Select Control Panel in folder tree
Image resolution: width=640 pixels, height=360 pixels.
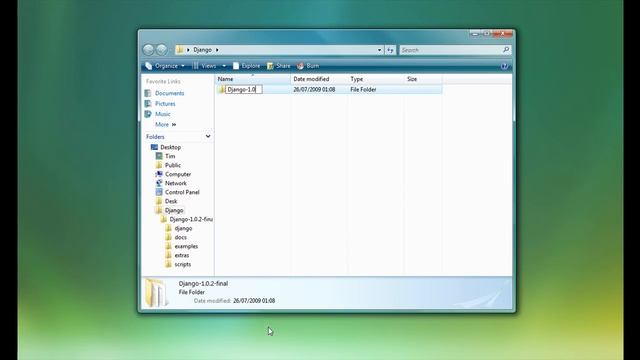[182, 192]
